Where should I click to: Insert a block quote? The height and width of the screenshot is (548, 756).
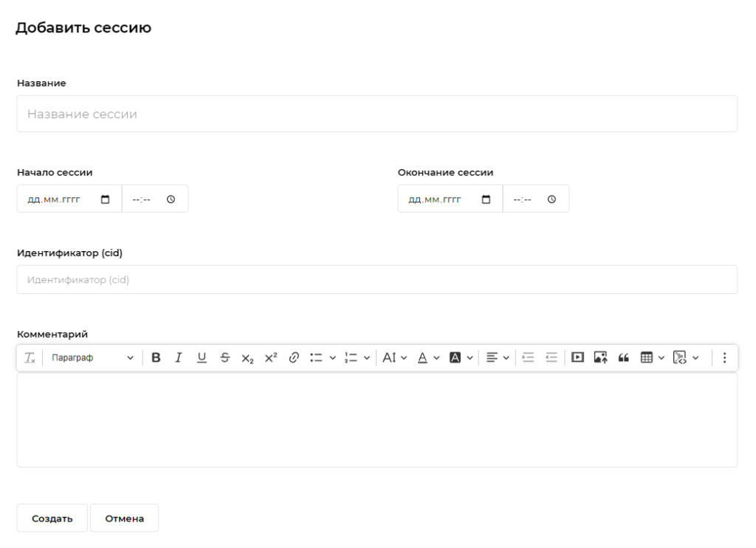point(624,358)
